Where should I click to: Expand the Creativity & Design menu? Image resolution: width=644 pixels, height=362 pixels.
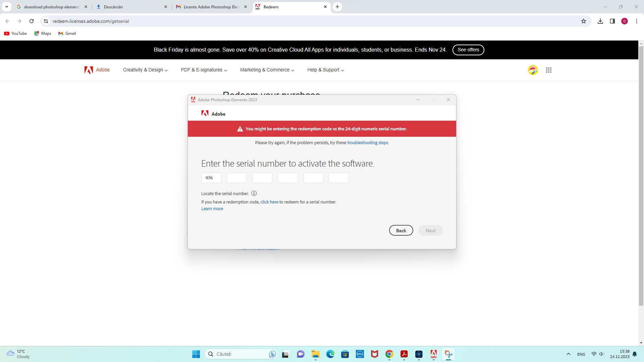click(x=145, y=70)
